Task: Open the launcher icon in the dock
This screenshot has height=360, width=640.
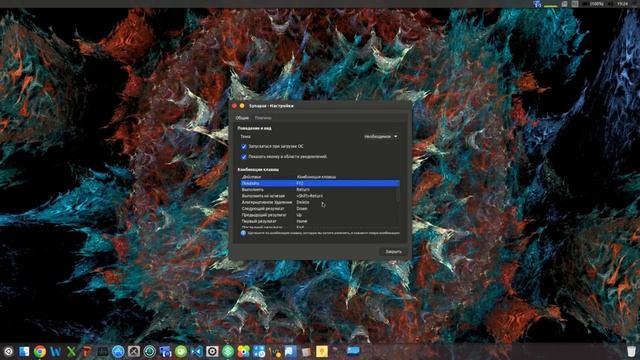Action: (9, 351)
